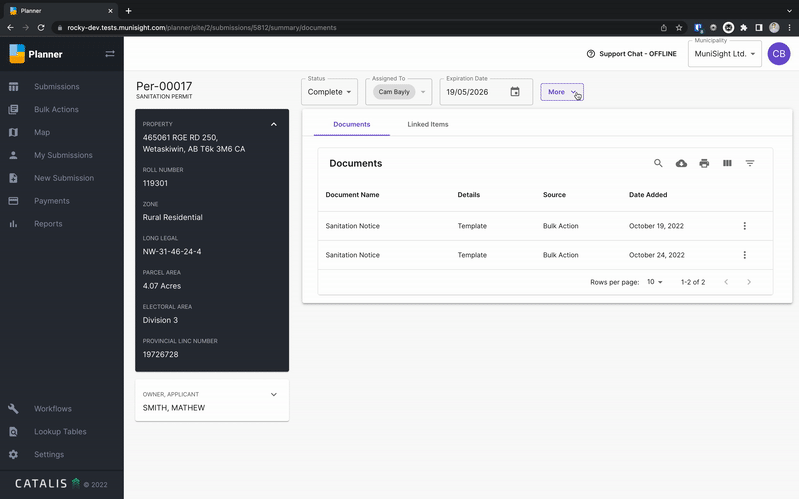Collapse the Property details panel
This screenshot has height=500, width=799.
click(x=274, y=124)
